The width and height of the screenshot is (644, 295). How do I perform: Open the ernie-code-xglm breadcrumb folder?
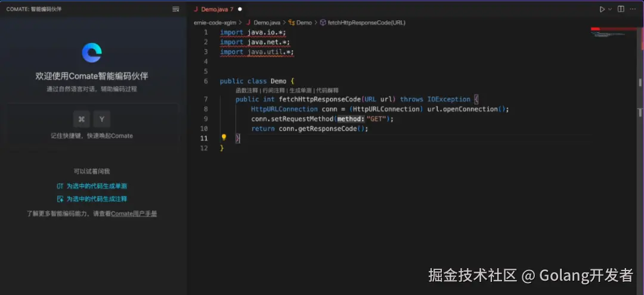tap(215, 23)
